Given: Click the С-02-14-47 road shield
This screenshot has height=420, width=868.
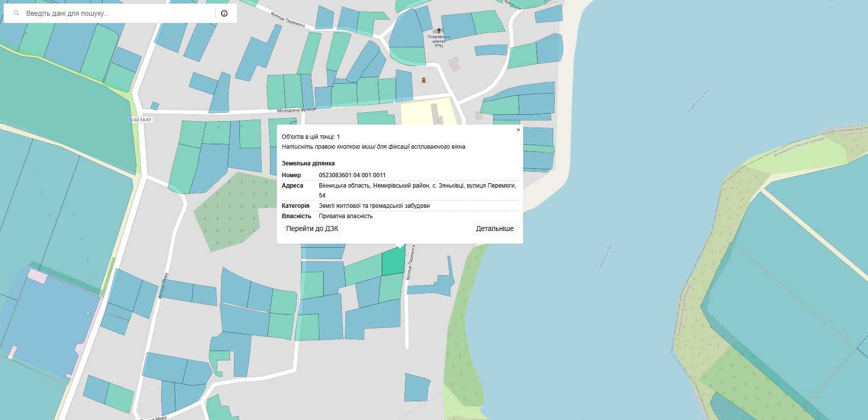Looking at the screenshot, I should pyautogui.click(x=141, y=120).
